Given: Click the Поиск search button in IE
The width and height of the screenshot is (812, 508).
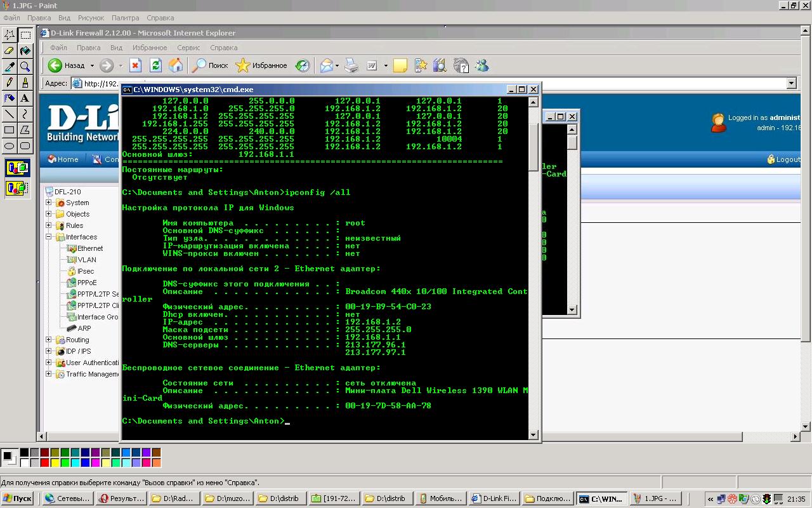Looking at the screenshot, I should (x=211, y=65).
